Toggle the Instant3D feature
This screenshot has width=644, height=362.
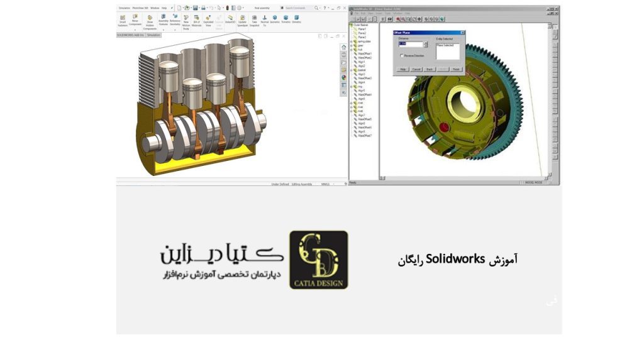click(x=231, y=19)
